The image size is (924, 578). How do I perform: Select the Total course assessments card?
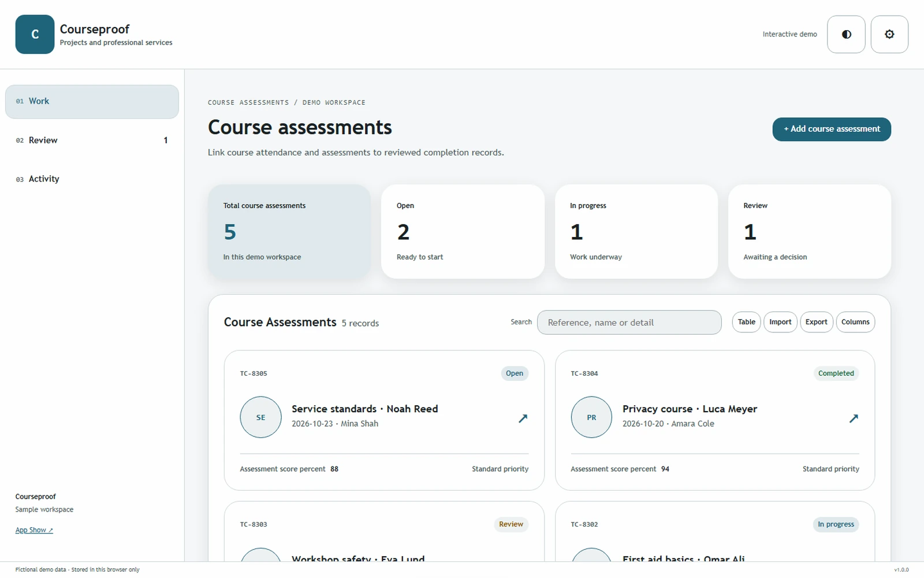pos(289,232)
